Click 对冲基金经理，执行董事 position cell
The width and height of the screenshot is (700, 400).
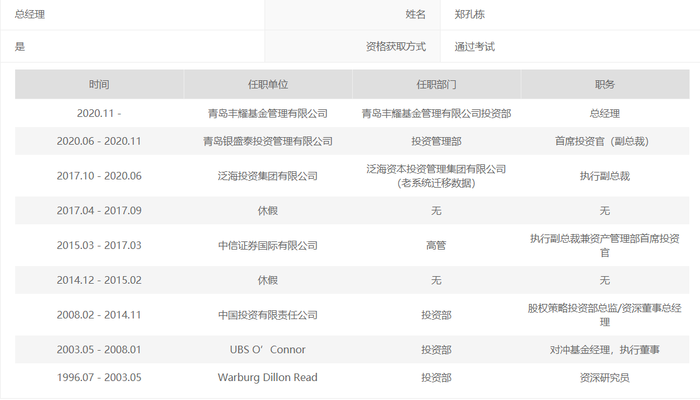[x=605, y=349]
